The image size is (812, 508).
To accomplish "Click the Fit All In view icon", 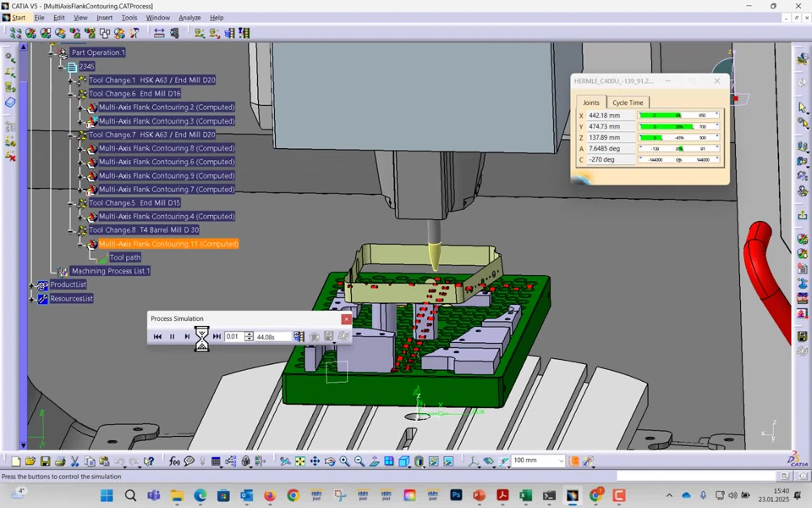I will (299, 461).
